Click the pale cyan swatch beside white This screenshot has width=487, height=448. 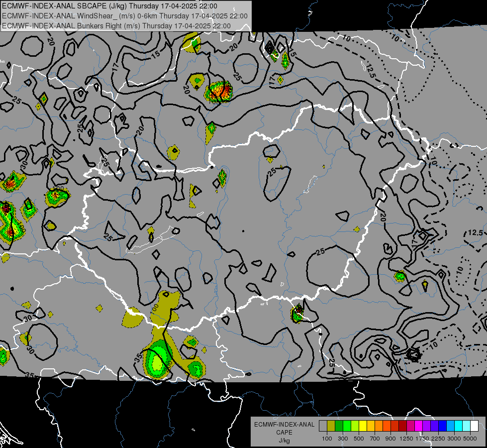[466, 426]
